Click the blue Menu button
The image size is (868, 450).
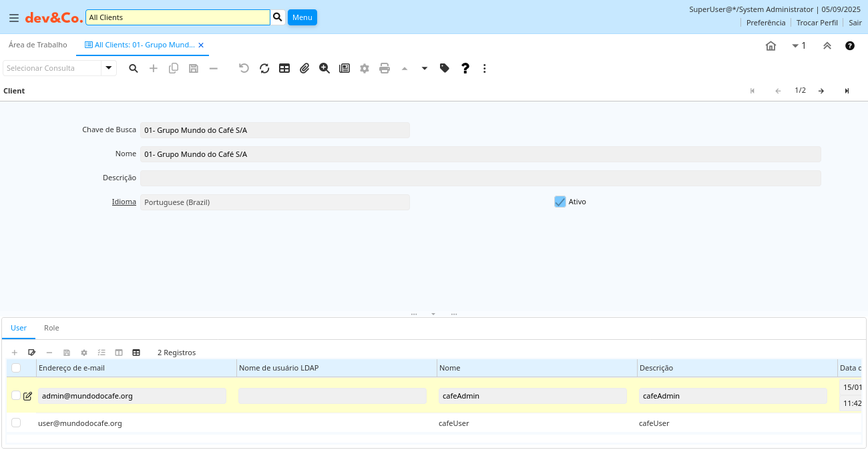pos(302,17)
